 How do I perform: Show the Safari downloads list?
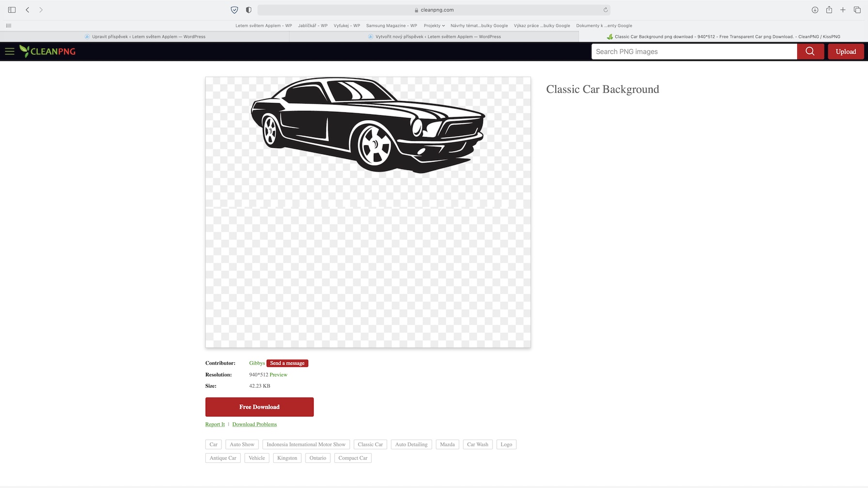815,10
